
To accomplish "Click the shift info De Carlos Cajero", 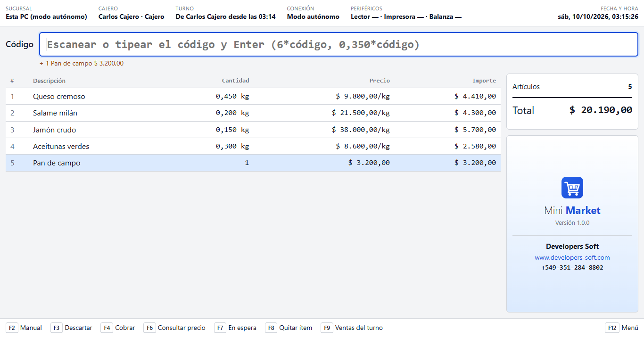I will click(226, 16).
